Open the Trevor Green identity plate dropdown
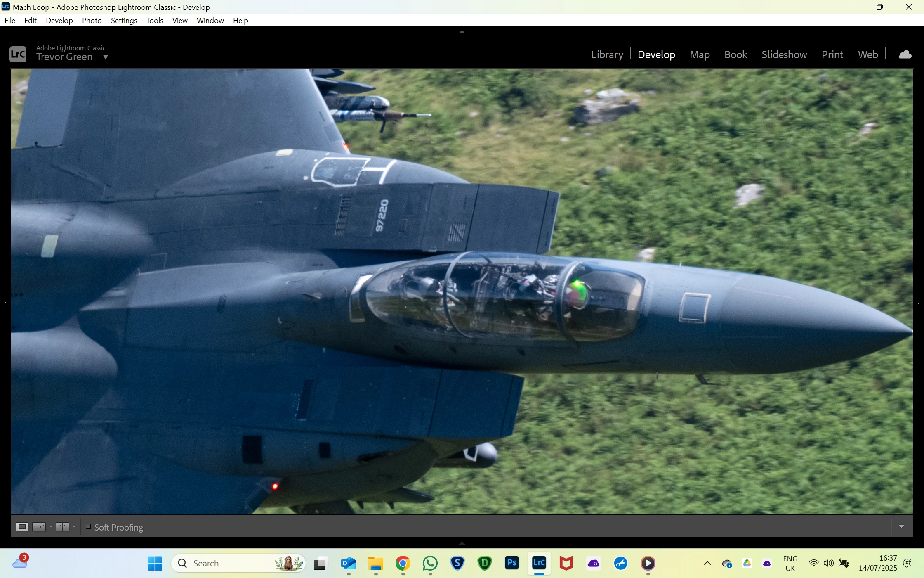This screenshot has height=578, width=924. coord(106,57)
